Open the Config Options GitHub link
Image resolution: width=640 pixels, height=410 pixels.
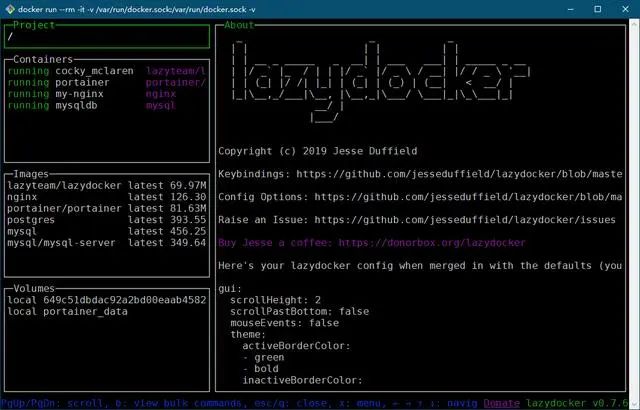point(468,197)
